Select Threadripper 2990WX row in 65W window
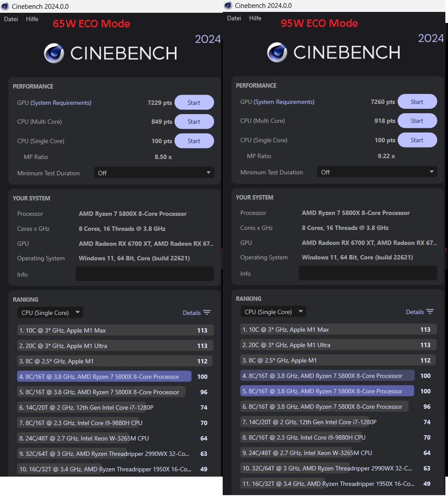 pos(115,454)
